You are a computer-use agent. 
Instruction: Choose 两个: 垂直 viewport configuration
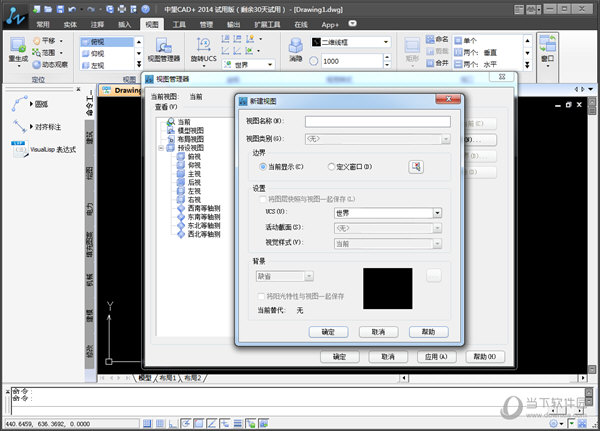tap(476, 52)
